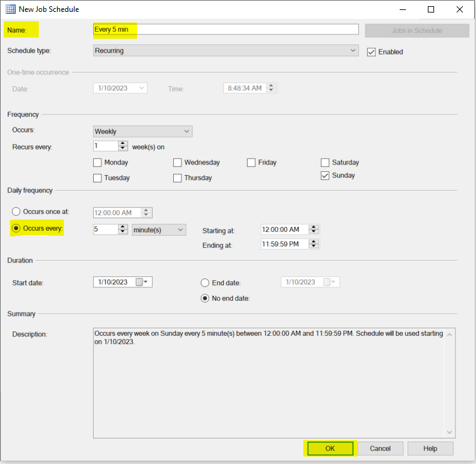This screenshot has width=476, height=464.
Task: Toggle the Enabled checkbox
Action: tap(372, 52)
